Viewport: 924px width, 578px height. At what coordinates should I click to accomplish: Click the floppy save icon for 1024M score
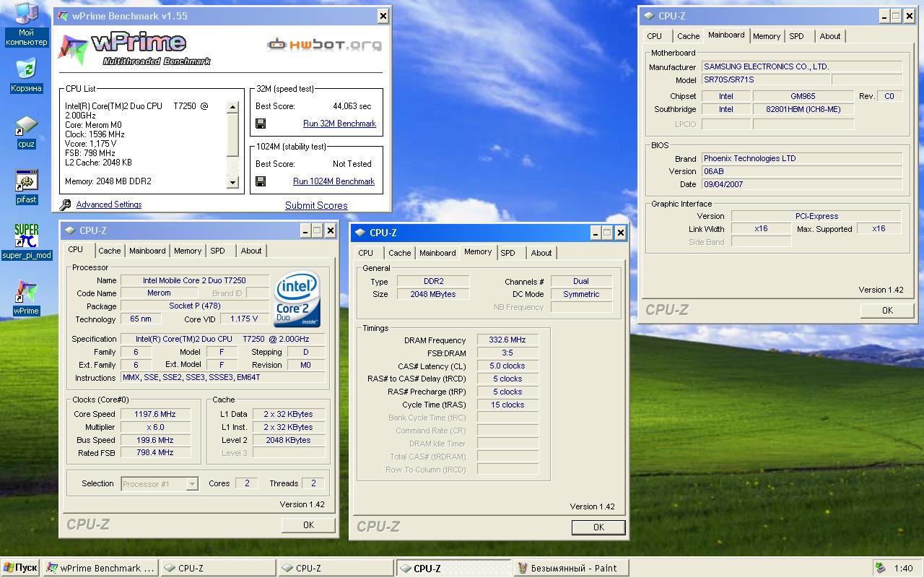coord(261,181)
